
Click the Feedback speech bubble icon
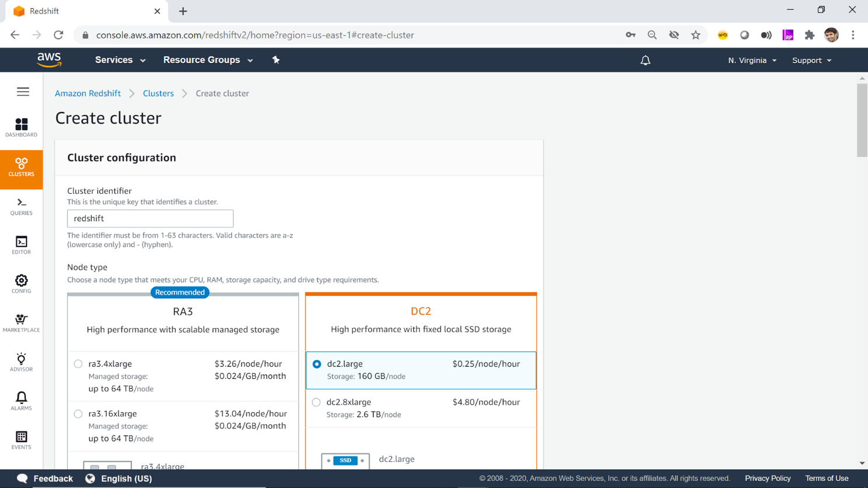pyautogui.click(x=22, y=479)
